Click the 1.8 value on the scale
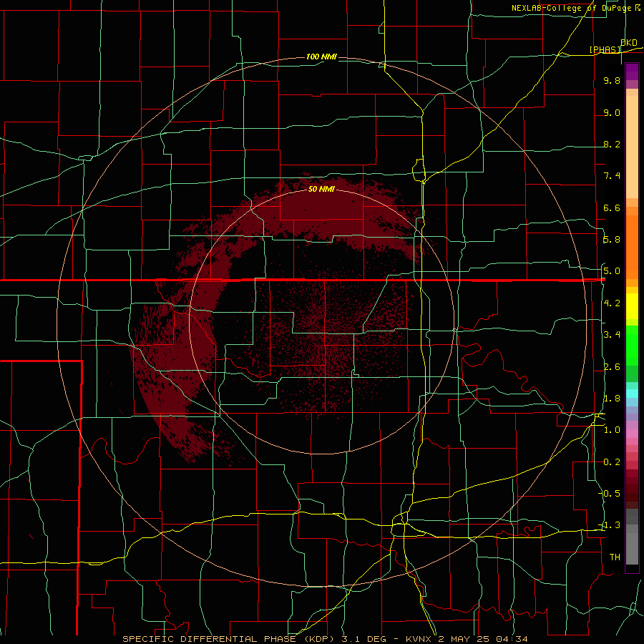The width and height of the screenshot is (644, 644). coord(612,399)
